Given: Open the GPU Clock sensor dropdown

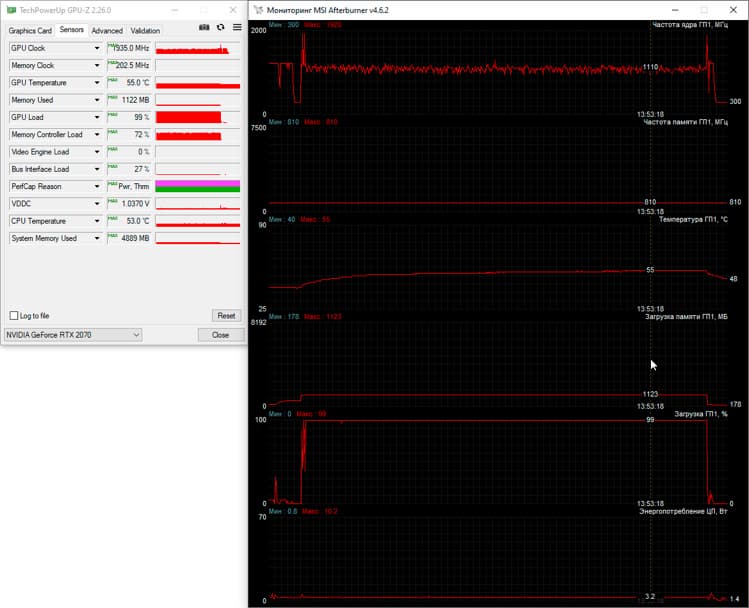Looking at the screenshot, I should tap(97, 48).
